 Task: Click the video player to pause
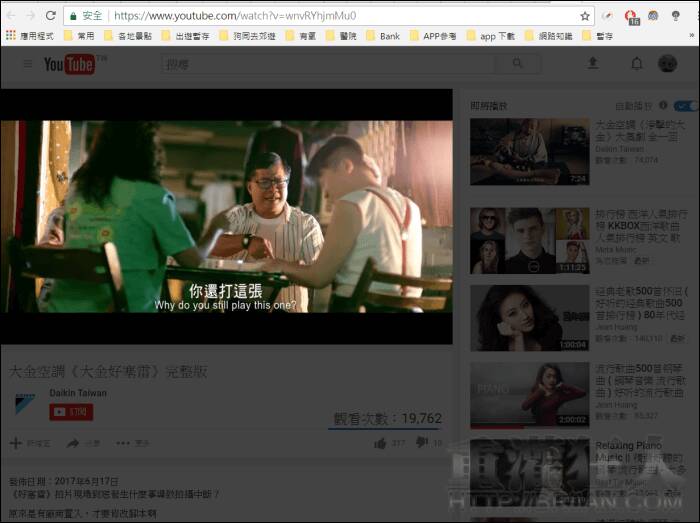point(226,216)
